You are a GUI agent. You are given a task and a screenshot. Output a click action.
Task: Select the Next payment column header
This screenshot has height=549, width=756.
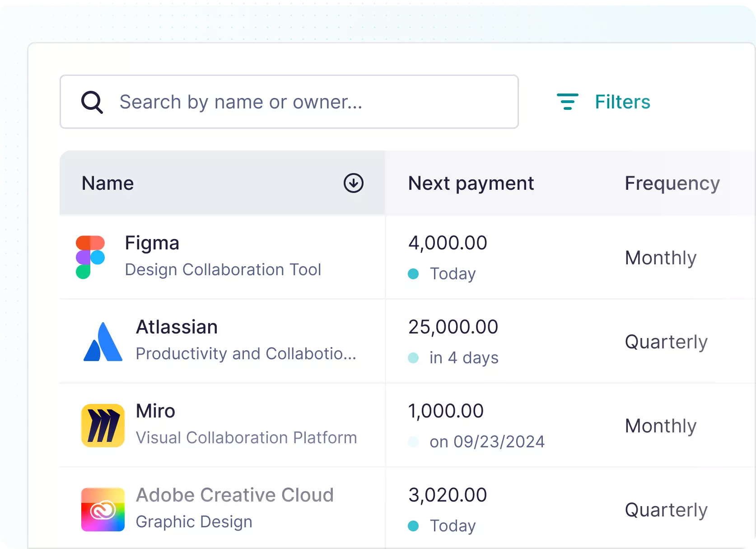coord(471,183)
